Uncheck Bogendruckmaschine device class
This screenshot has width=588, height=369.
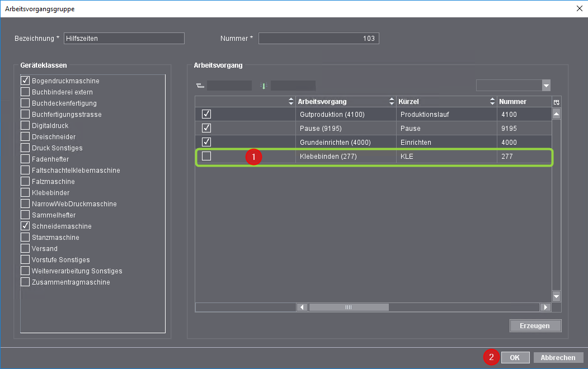pyautogui.click(x=25, y=81)
